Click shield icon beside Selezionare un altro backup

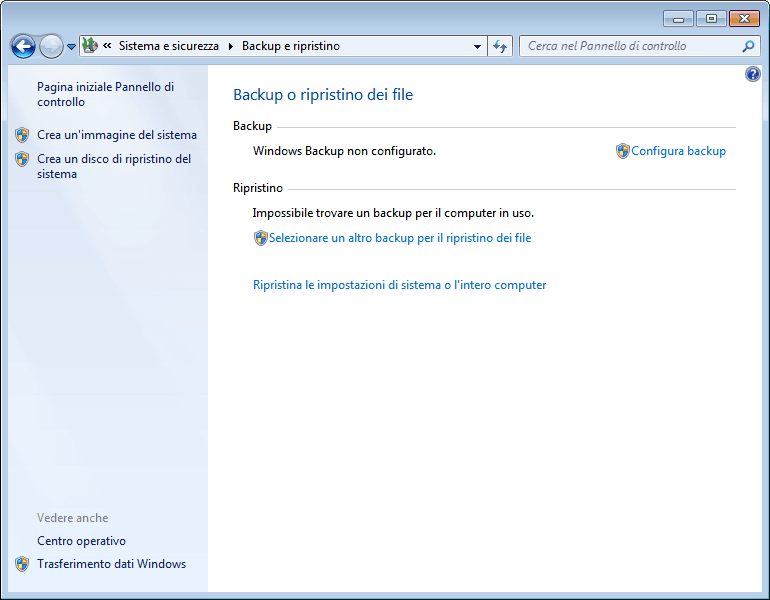click(x=261, y=238)
